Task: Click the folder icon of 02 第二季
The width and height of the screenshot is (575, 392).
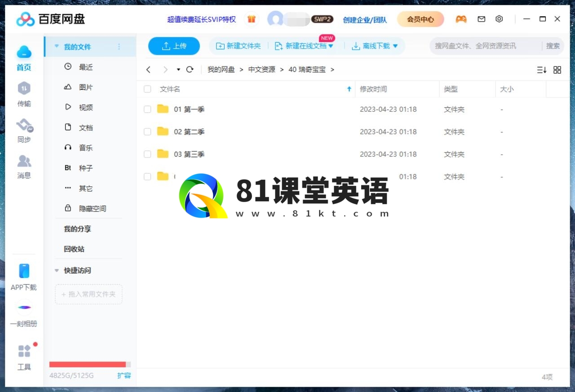Action: [x=163, y=131]
